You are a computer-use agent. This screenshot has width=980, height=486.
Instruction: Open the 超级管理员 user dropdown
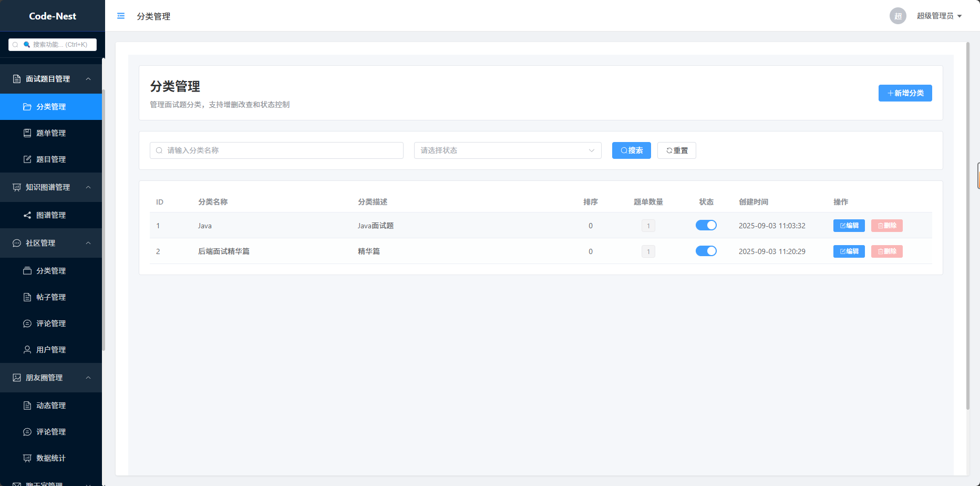(939, 16)
